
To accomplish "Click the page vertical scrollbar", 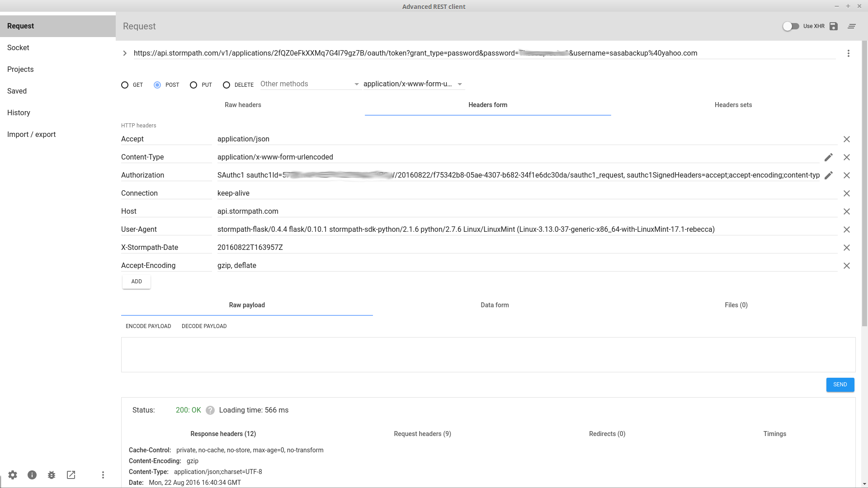I will click(x=864, y=183).
